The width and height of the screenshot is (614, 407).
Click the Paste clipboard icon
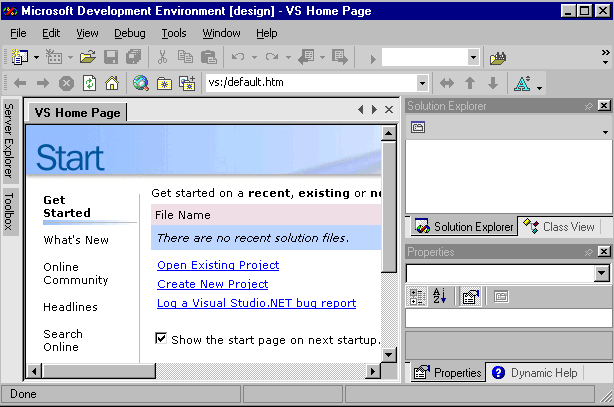(209, 58)
